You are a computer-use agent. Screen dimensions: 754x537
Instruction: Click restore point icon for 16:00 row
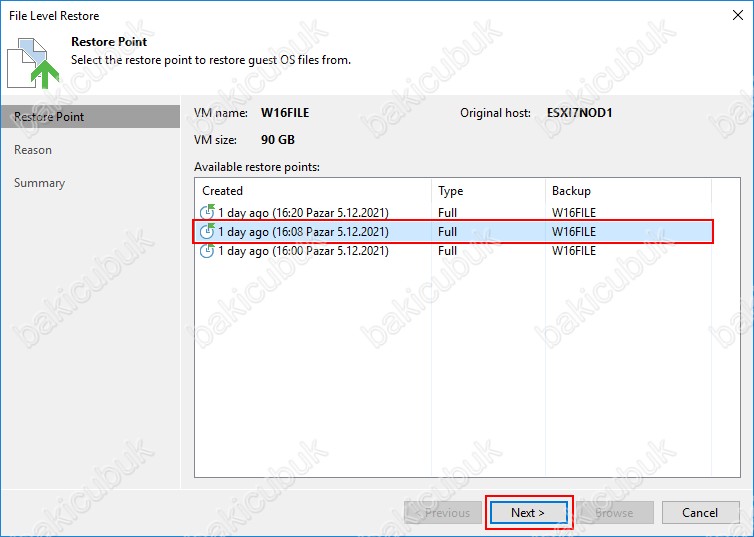coord(207,250)
